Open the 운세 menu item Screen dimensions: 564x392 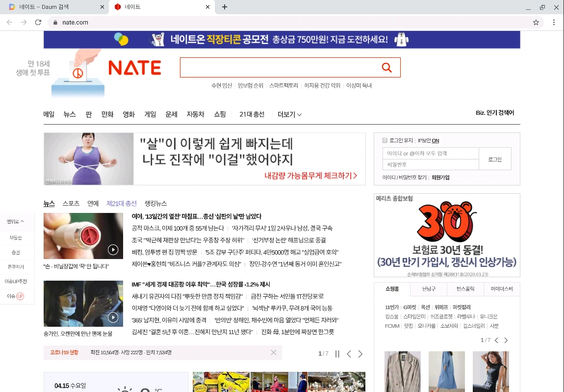(171, 114)
